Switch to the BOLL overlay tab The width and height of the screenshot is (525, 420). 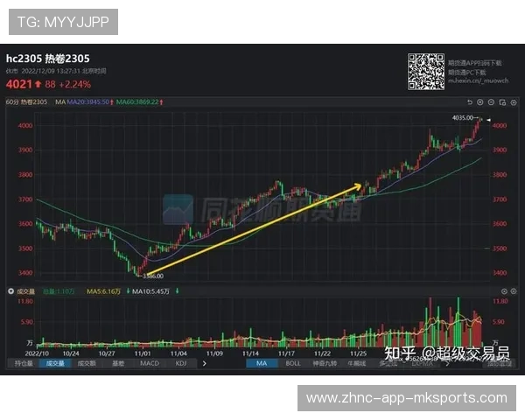point(292,363)
